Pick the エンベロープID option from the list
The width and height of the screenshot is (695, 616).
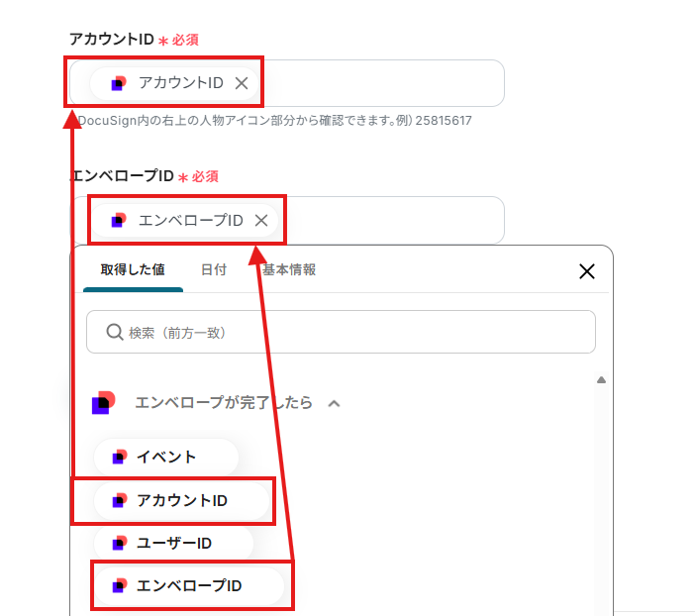(x=190, y=585)
